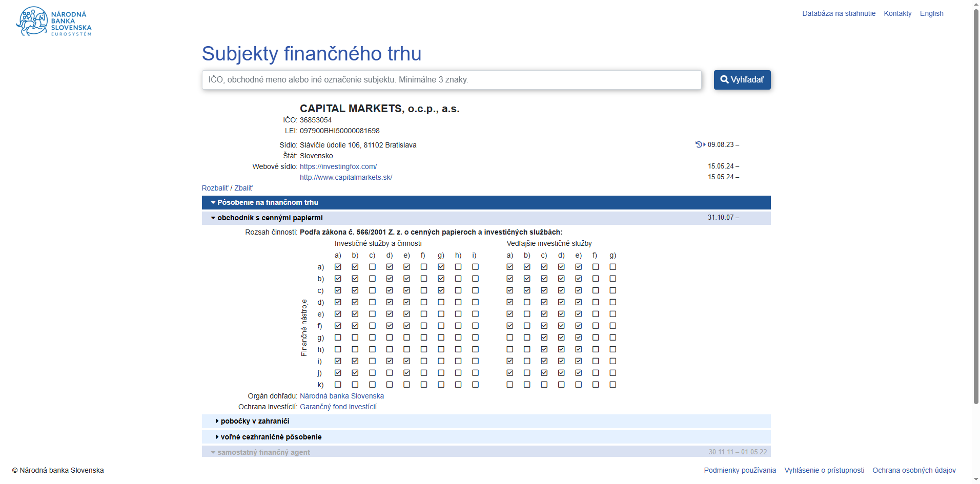Viewport: 980px width, 484px height.
Task: Click the Slovensko country value
Action: tap(316, 156)
